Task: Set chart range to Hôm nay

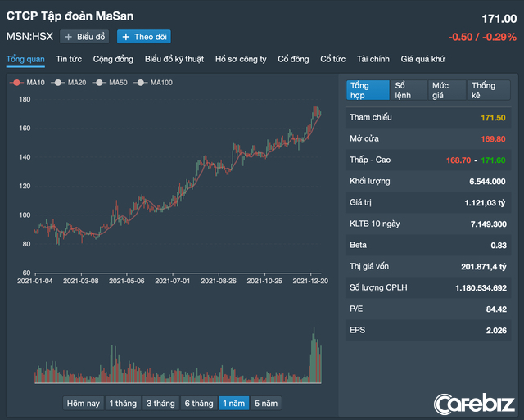Action: pos(84,404)
